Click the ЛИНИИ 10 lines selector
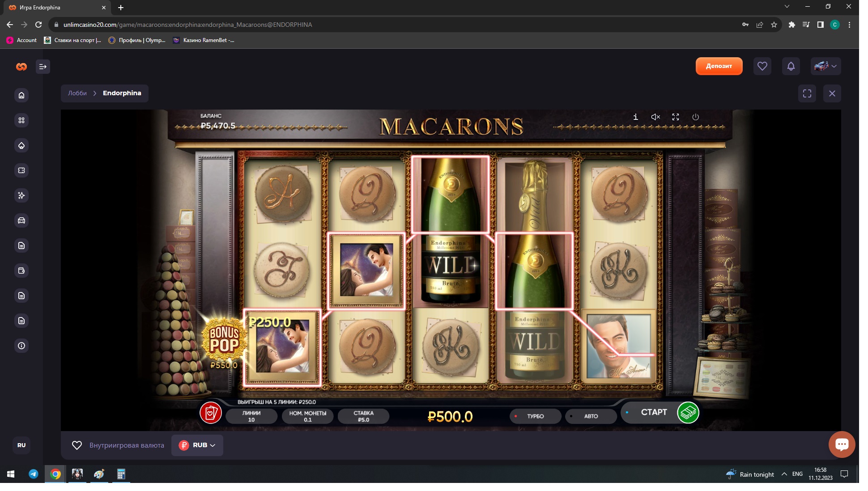This screenshot has height=491, width=868. 251,416
